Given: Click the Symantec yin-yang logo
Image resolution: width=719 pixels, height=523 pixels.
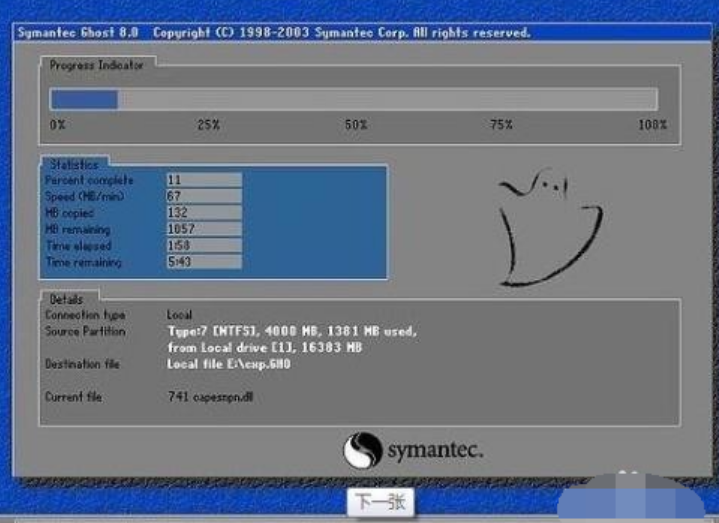Looking at the screenshot, I should (x=362, y=450).
